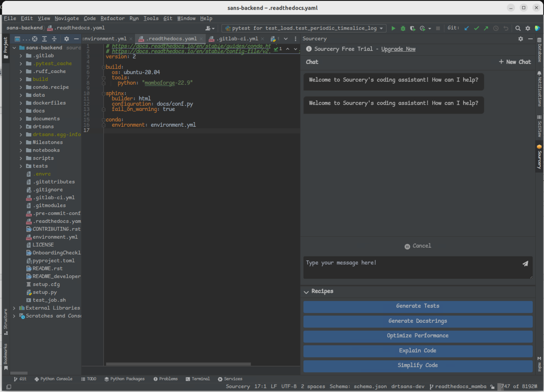Commit changes via Git checkmark icon

pyautogui.click(x=476, y=28)
